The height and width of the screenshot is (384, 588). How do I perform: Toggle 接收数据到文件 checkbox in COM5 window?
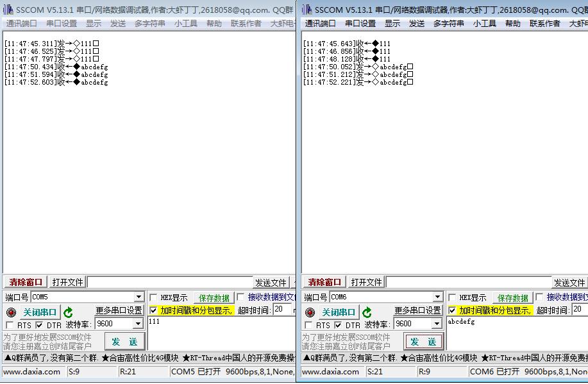click(240, 297)
